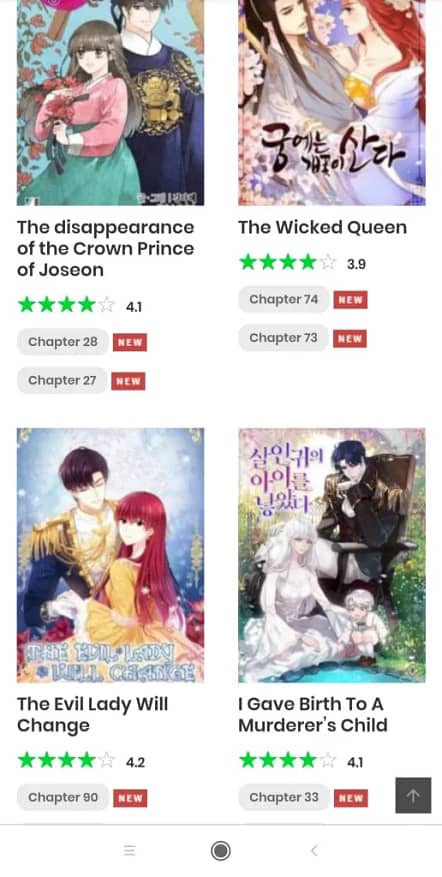Open Chapter 73 of The Wicked Queen
Viewport: 442px width, 877px height.
click(283, 338)
